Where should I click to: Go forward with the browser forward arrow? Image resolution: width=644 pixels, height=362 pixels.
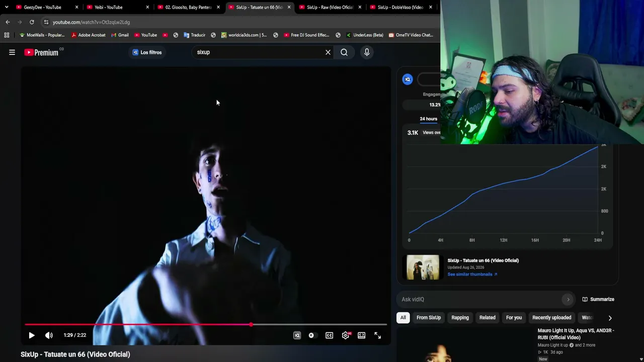pyautogui.click(x=20, y=22)
